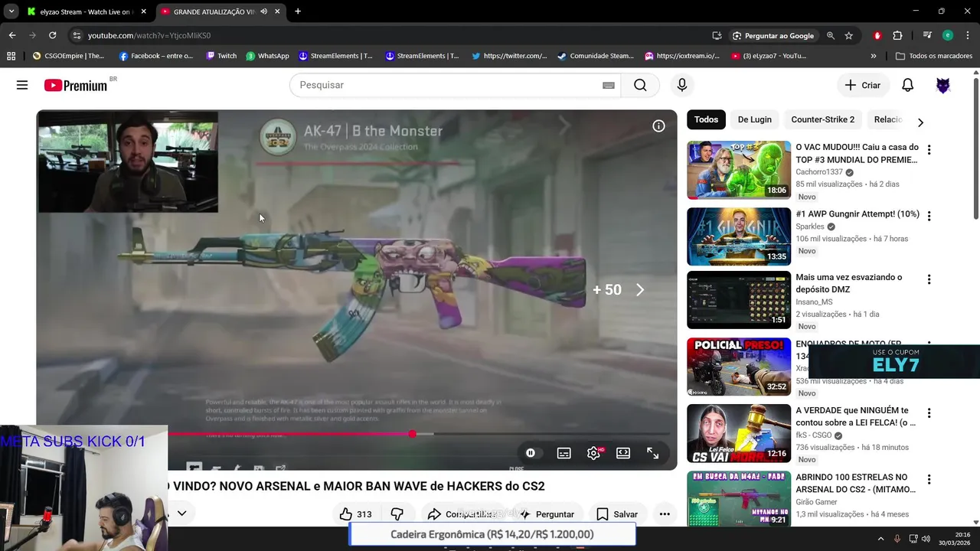Click the red video progress scrubber
980x551 pixels.
coord(413,434)
